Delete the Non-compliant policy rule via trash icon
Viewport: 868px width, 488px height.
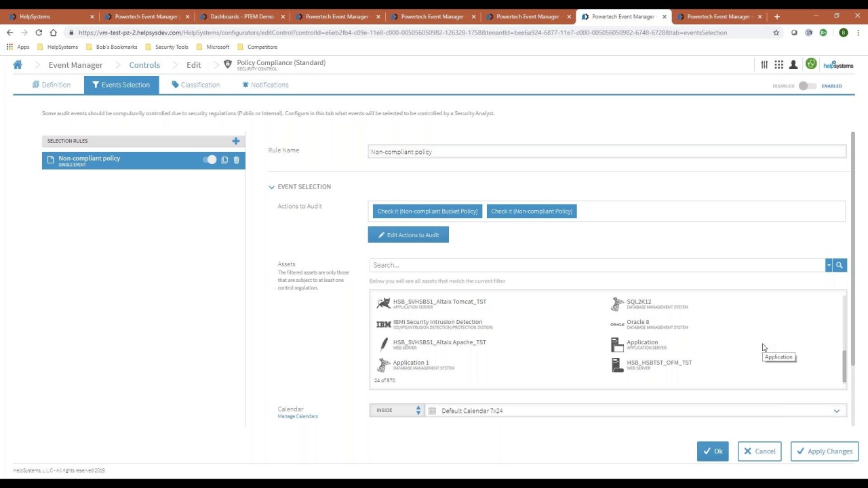[x=236, y=160]
